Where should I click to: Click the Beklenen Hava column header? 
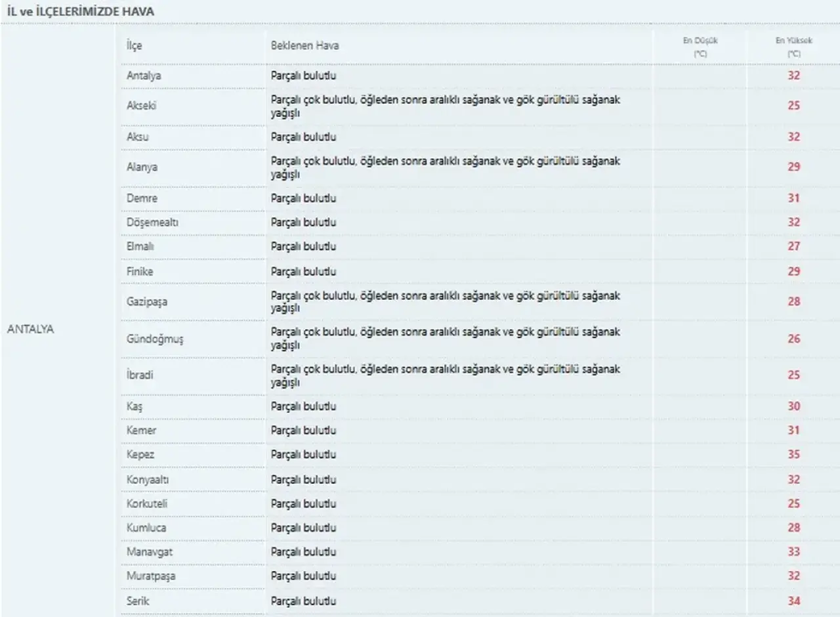304,46
